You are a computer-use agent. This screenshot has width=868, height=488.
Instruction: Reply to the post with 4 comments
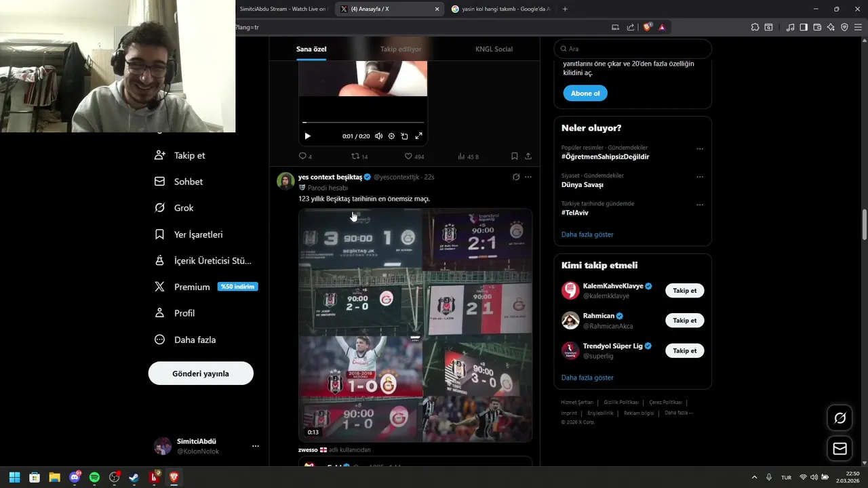305,157
